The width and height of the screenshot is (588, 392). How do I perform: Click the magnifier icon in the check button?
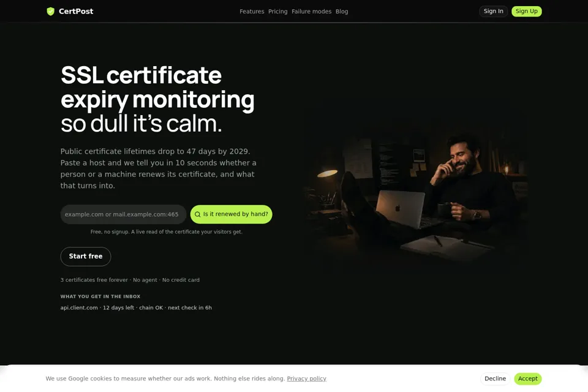pyautogui.click(x=198, y=214)
